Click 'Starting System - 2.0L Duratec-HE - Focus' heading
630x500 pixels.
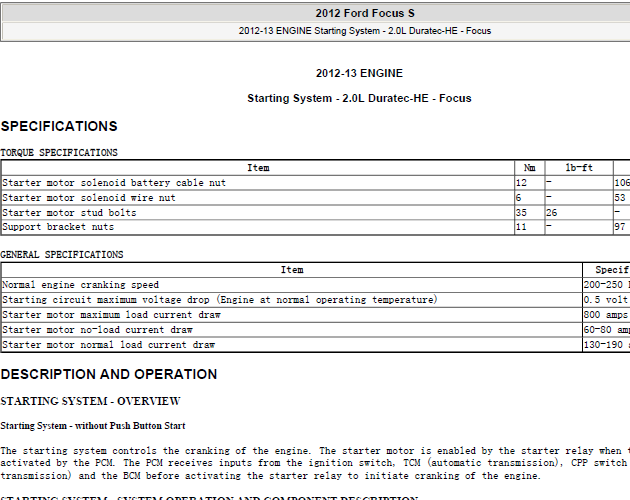(x=359, y=98)
